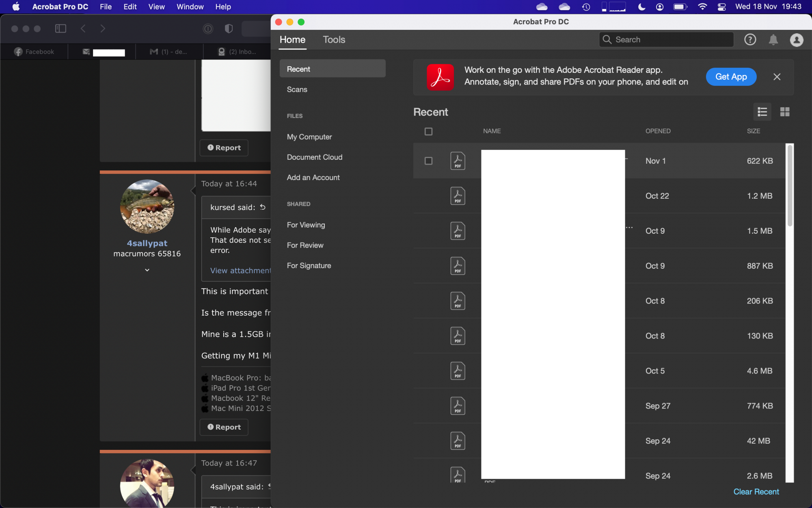The height and width of the screenshot is (508, 812).
Task: Expand the chevron under 4sallypat's profile
Action: 147,270
